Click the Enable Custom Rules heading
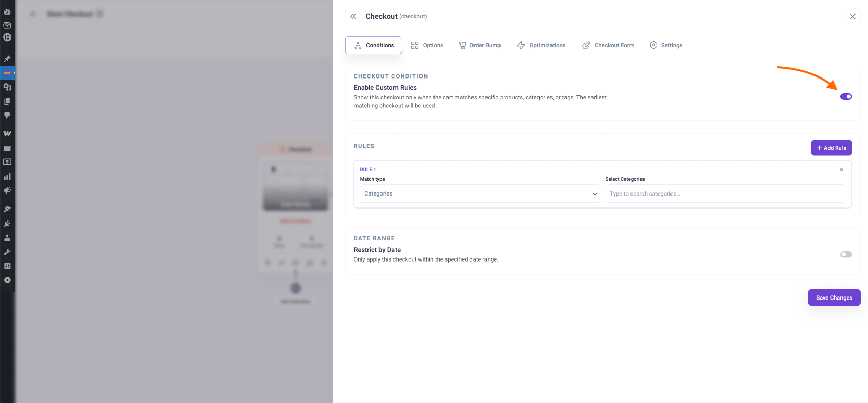 385,88
